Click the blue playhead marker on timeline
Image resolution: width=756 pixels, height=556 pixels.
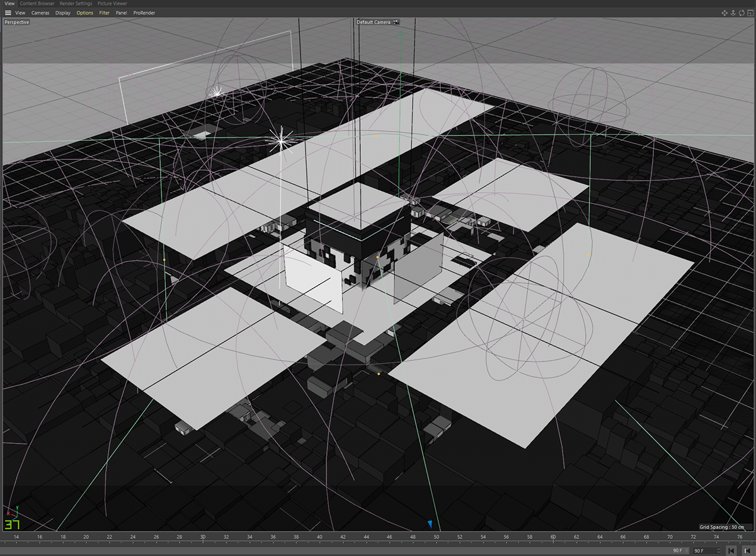click(x=430, y=524)
